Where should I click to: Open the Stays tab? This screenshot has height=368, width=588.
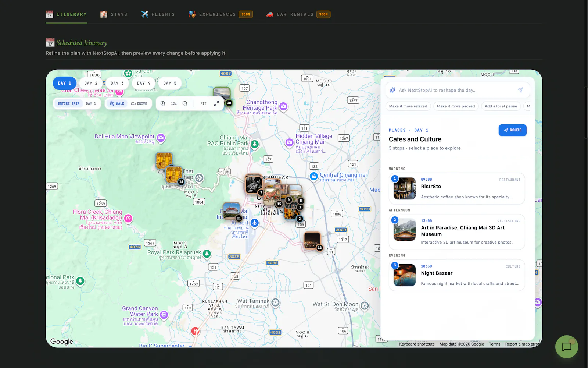[x=114, y=14]
